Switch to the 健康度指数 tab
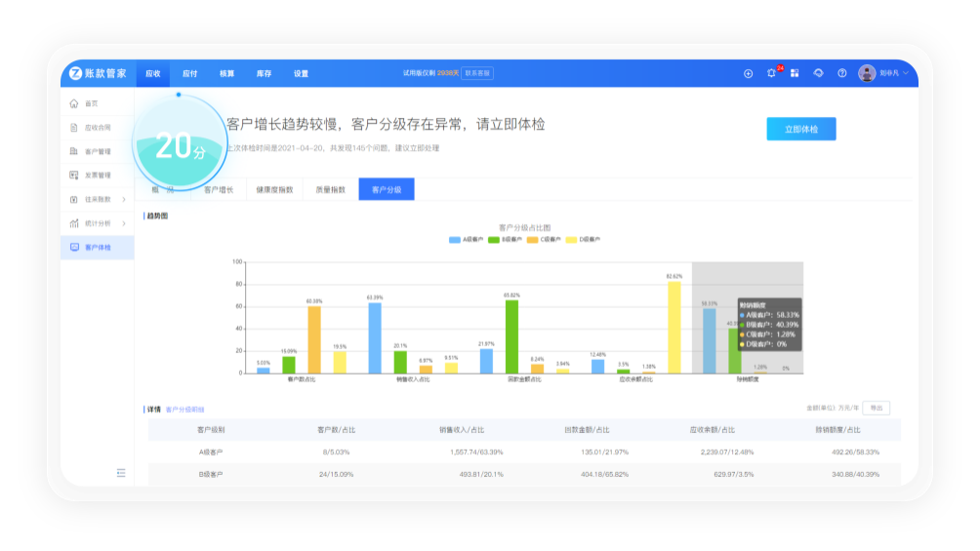980x551 pixels. coord(274,189)
